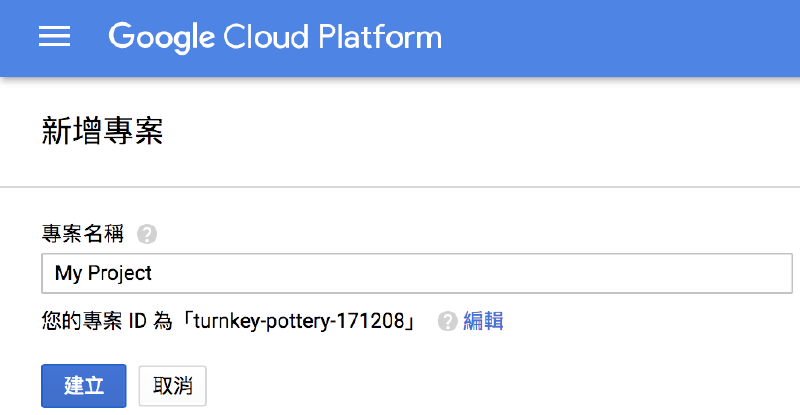Cancel with the 取消 button
800x415 pixels.
pos(172,385)
